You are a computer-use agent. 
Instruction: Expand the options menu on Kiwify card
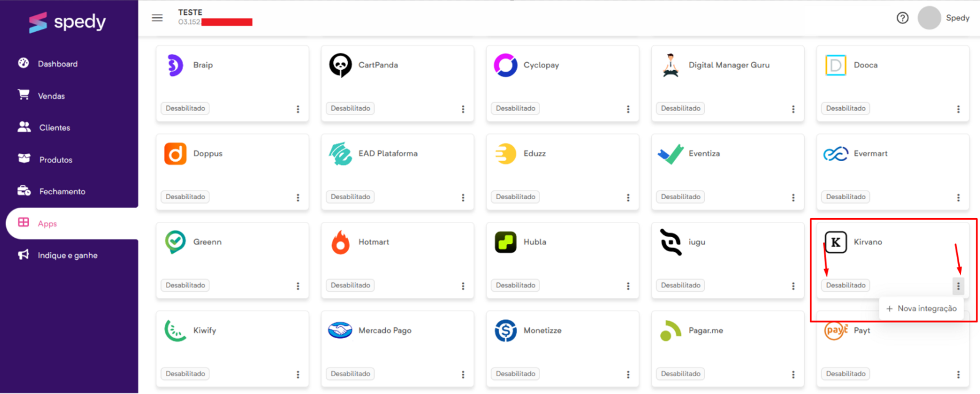pos(298,374)
